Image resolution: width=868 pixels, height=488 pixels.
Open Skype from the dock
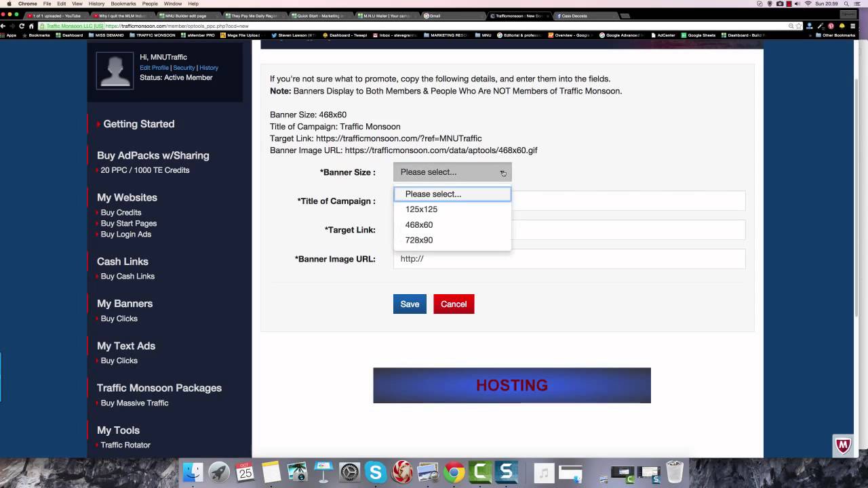tap(376, 472)
